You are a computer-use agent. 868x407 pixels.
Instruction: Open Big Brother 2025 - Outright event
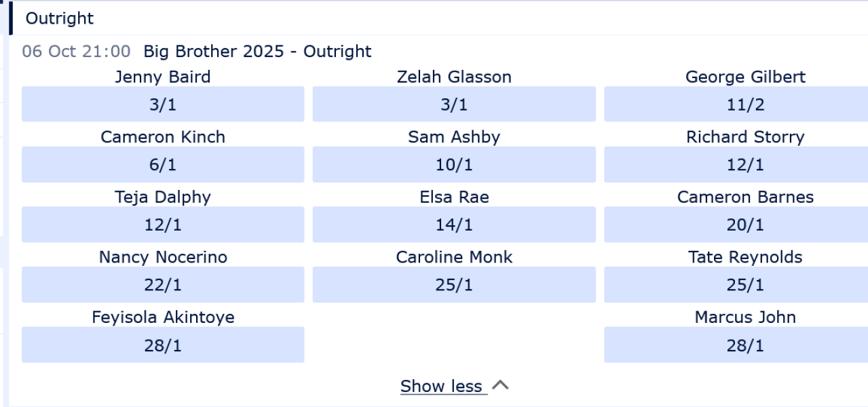tap(257, 52)
